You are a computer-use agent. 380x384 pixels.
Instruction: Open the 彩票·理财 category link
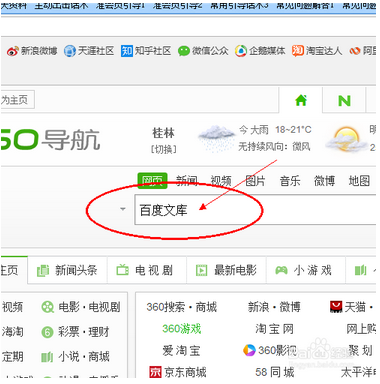pyautogui.click(x=84, y=332)
